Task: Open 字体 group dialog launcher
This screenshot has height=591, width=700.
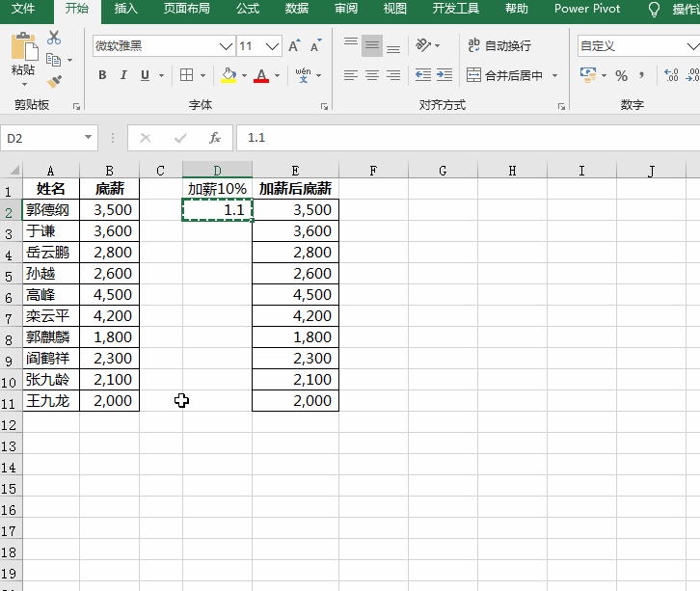Action: (x=324, y=106)
